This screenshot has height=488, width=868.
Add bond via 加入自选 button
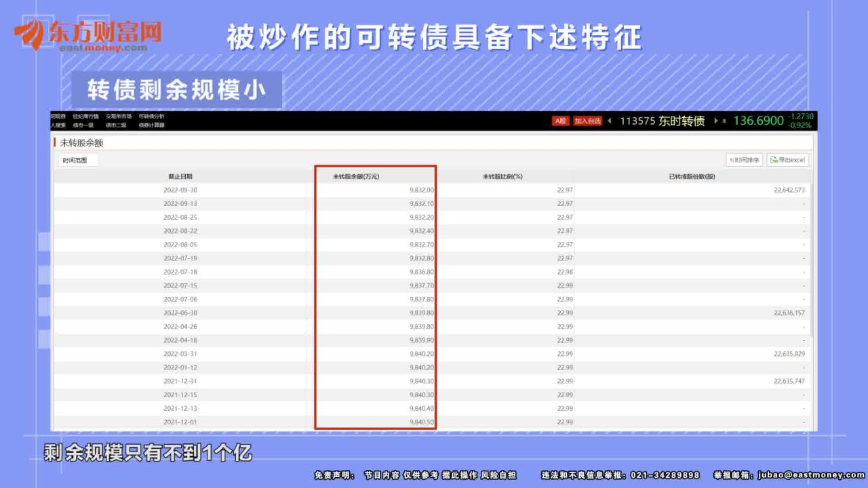tap(588, 121)
